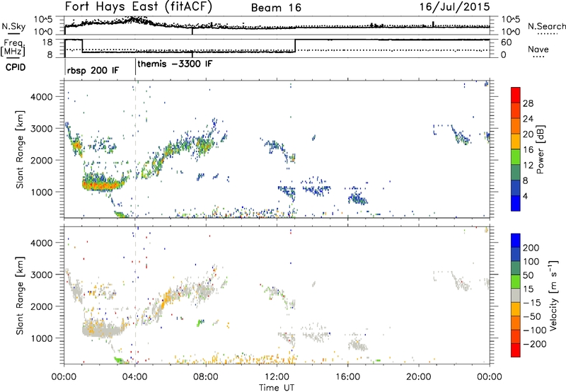Click the 'Slant Range [km]' label of the velocity panel
566x392 pixels.
(20, 296)
